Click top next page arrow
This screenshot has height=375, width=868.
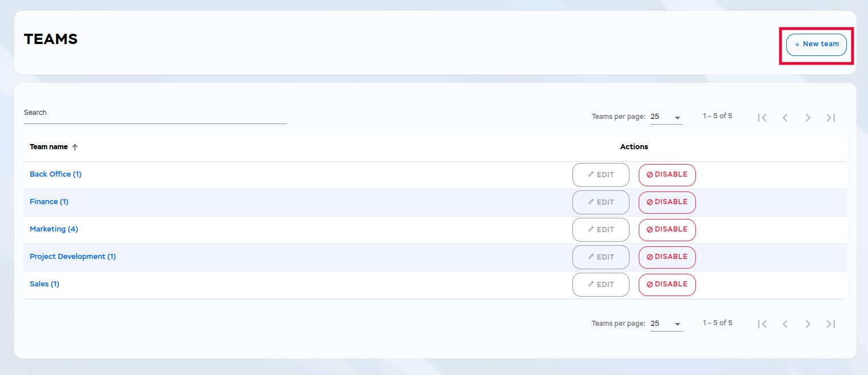(x=808, y=118)
